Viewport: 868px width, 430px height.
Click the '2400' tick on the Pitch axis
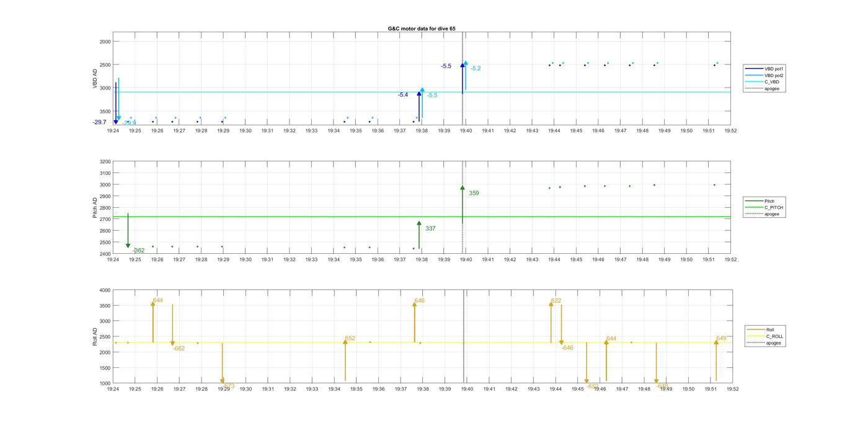coord(105,254)
